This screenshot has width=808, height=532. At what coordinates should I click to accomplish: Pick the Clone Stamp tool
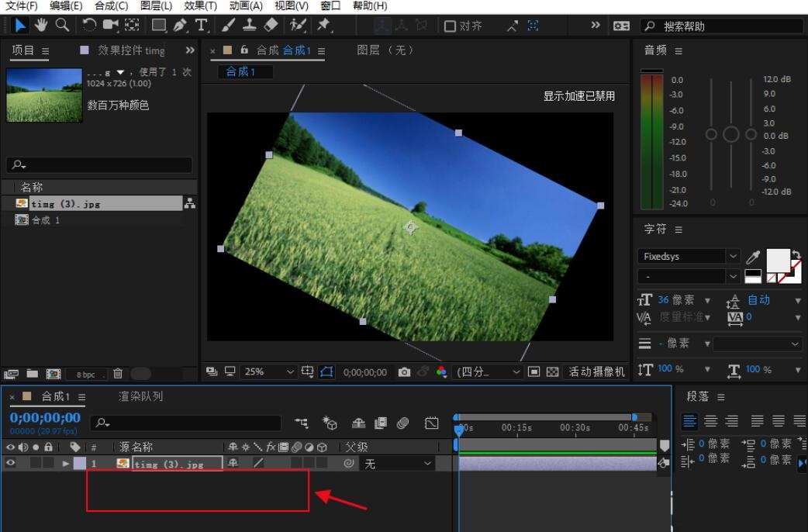click(250, 26)
